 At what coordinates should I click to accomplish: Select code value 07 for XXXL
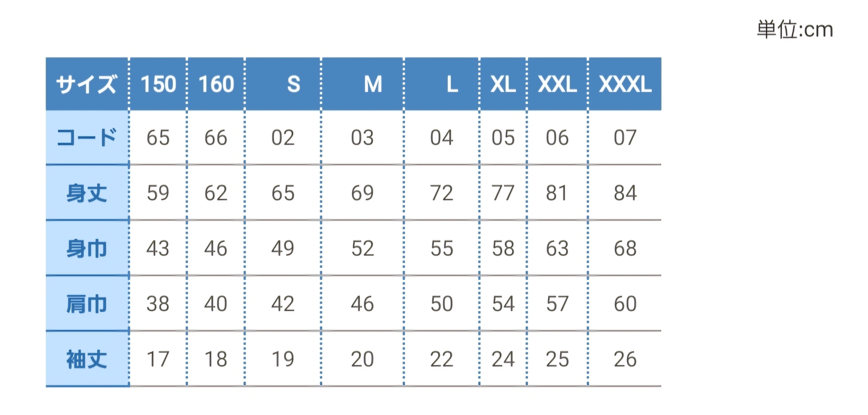pos(625,138)
